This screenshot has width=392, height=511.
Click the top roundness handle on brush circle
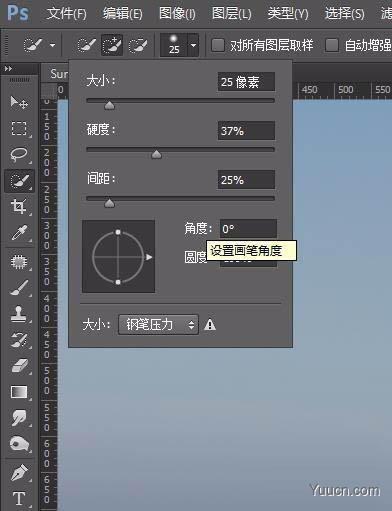(x=118, y=232)
